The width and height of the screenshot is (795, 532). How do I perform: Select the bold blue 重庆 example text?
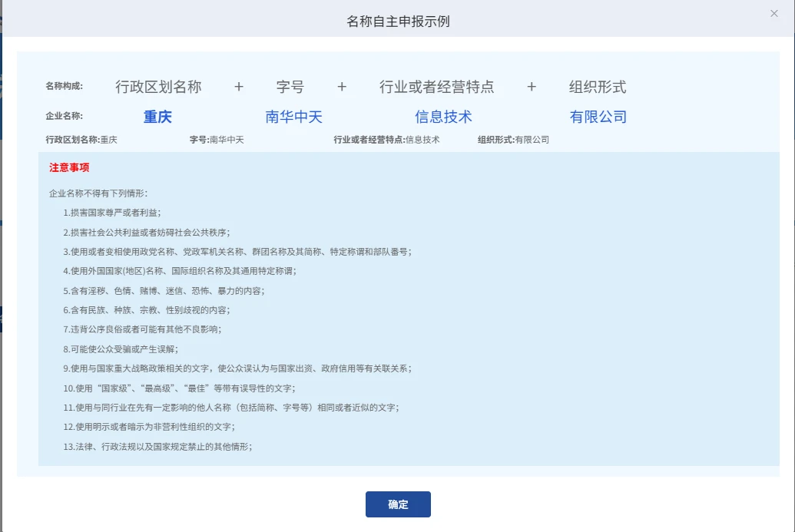pyautogui.click(x=157, y=117)
